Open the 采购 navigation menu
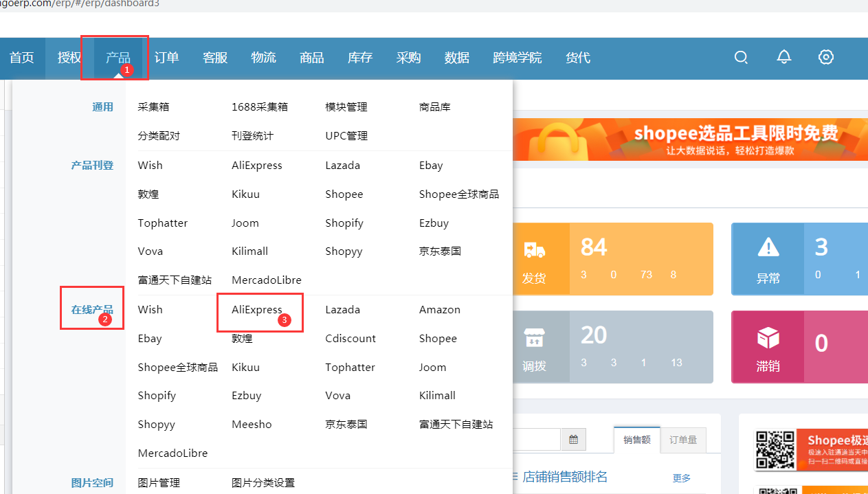Image resolution: width=868 pixels, height=494 pixels. pyautogui.click(x=409, y=58)
